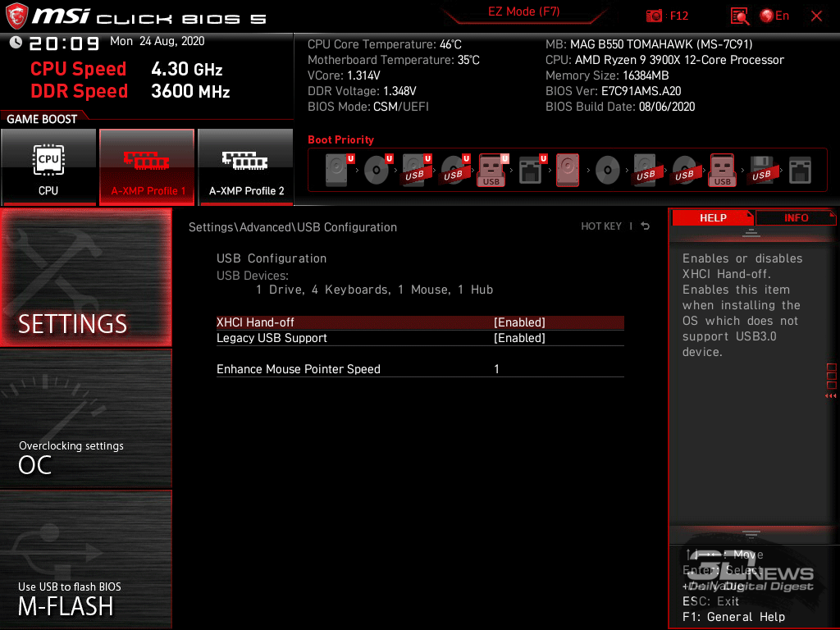The height and width of the screenshot is (630, 840).
Task: Click the help panel scroll-down handle
Action: (x=751, y=534)
